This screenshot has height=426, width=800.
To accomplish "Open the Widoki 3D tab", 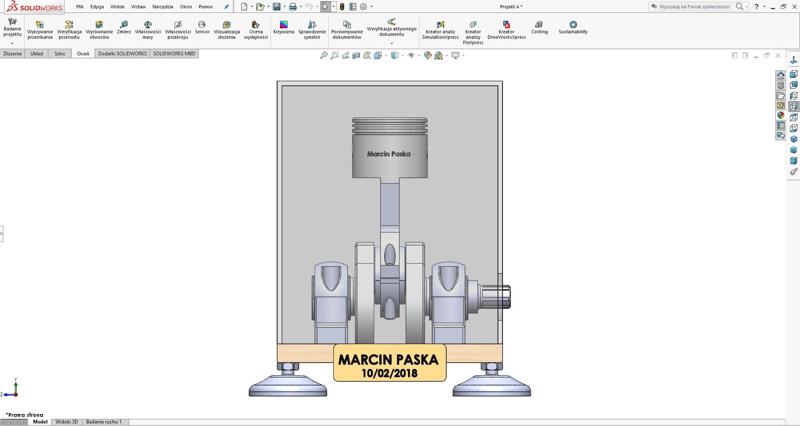I will tap(67, 422).
